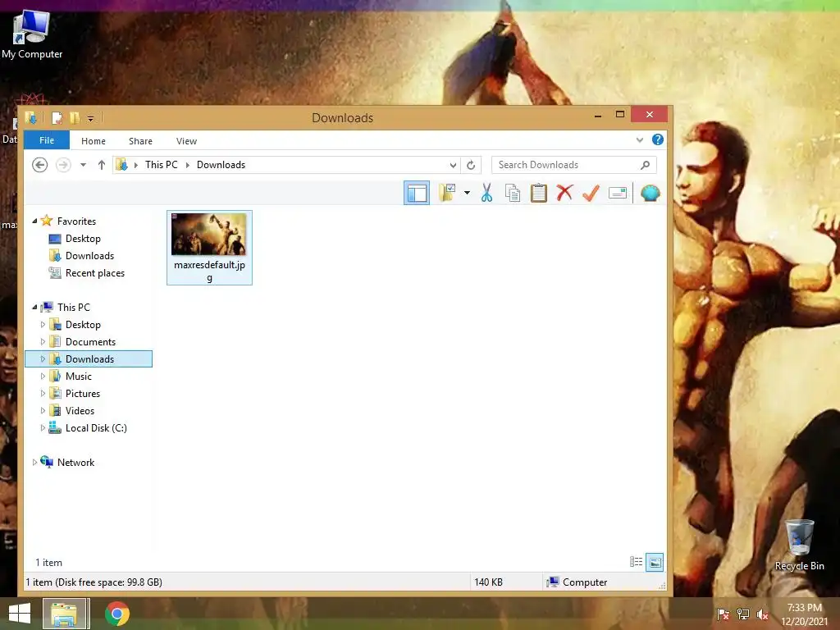
Task: Click the red X Delete icon
Action: pos(564,193)
